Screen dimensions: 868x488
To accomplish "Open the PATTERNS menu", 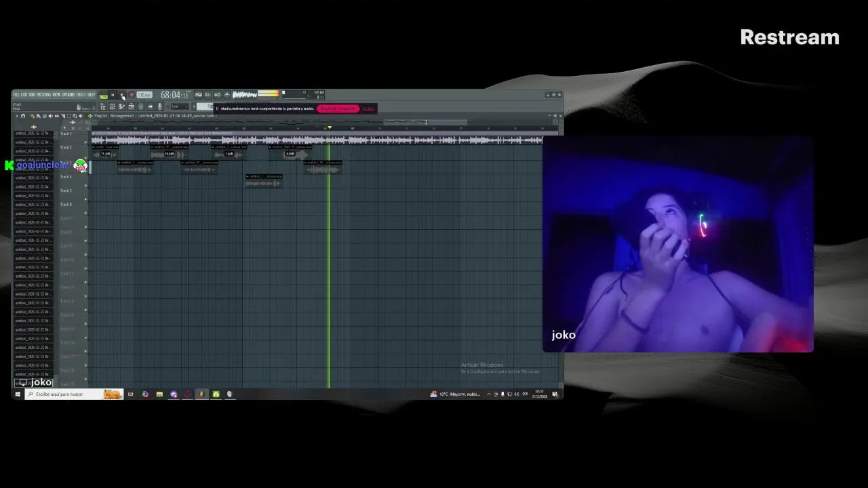I will (x=43, y=95).
